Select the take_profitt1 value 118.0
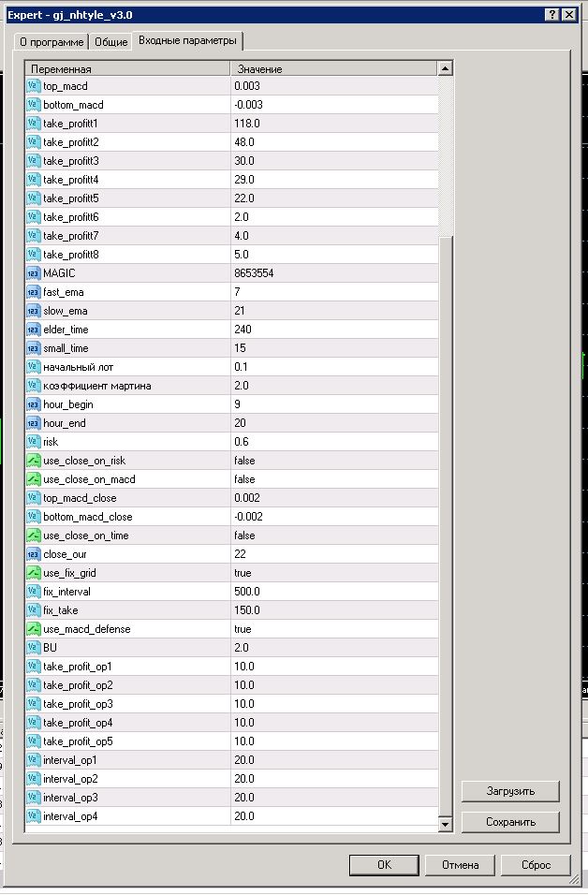Viewport: 588px width, 895px height. pos(247,124)
